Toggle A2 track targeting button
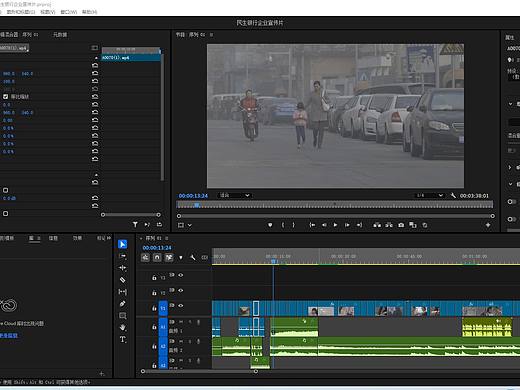 163,346
